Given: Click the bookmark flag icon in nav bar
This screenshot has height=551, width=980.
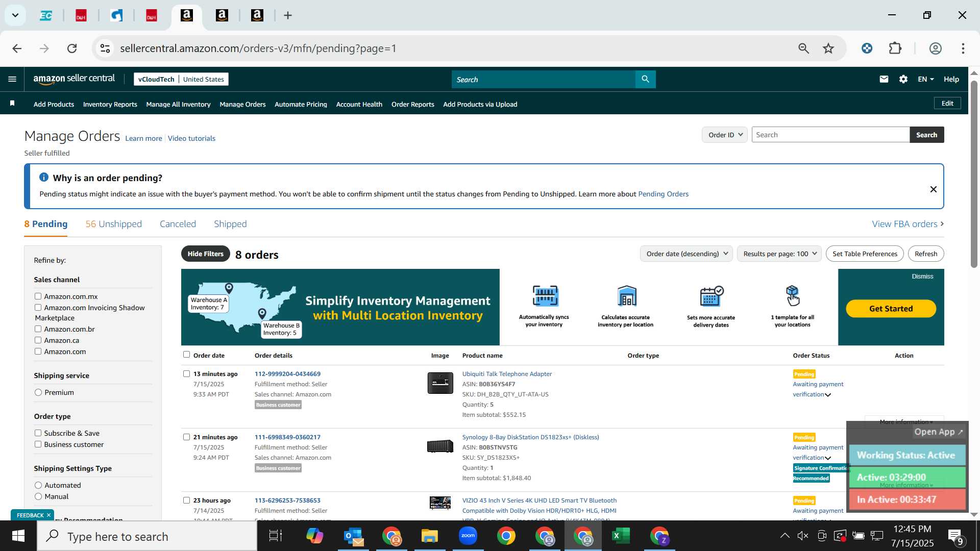Looking at the screenshot, I should point(12,104).
